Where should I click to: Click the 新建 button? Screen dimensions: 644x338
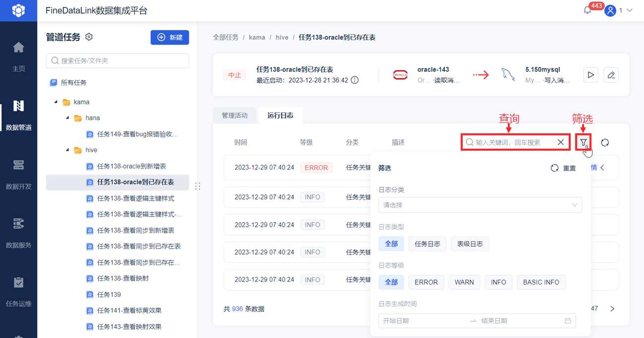point(170,37)
